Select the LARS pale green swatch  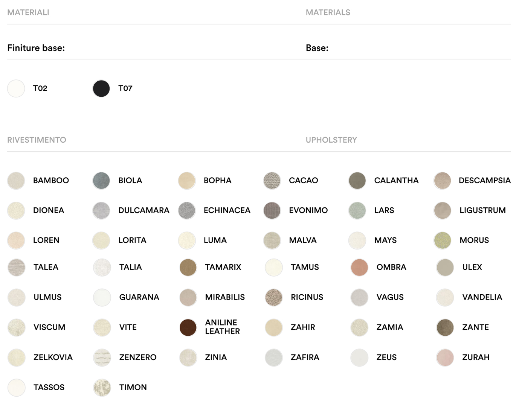(x=357, y=210)
